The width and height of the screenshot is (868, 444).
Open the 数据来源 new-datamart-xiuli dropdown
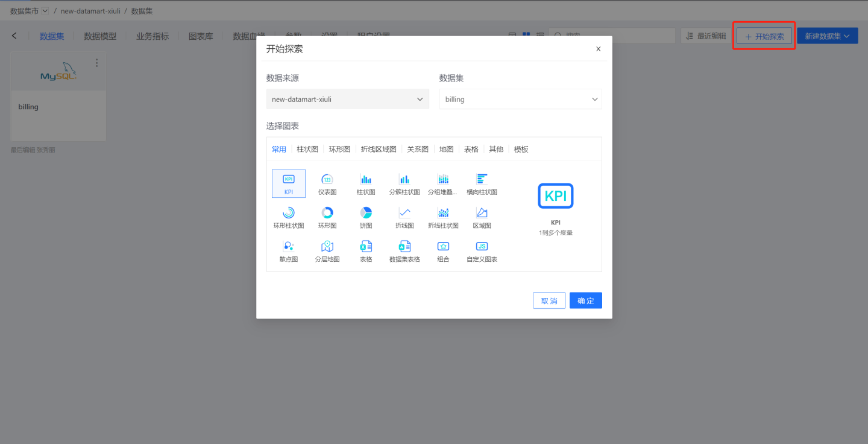(348, 100)
